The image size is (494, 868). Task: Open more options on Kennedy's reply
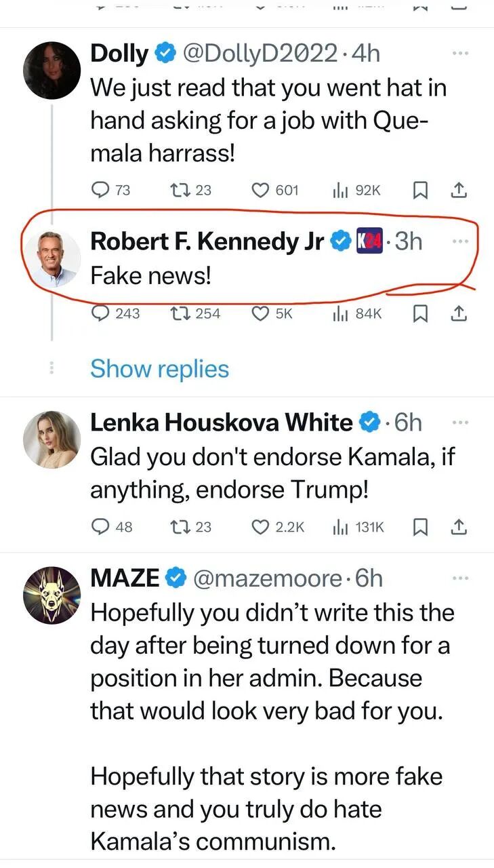click(460, 240)
